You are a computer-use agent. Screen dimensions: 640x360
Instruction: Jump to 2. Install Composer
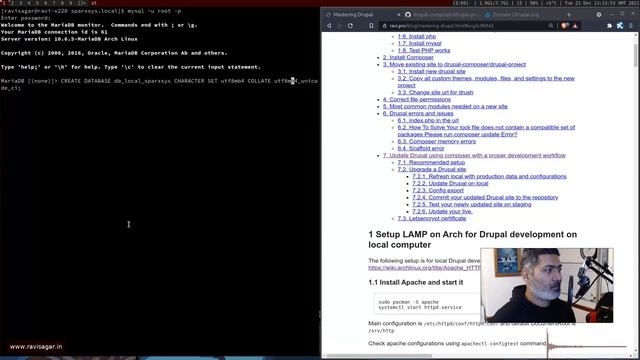click(408, 57)
